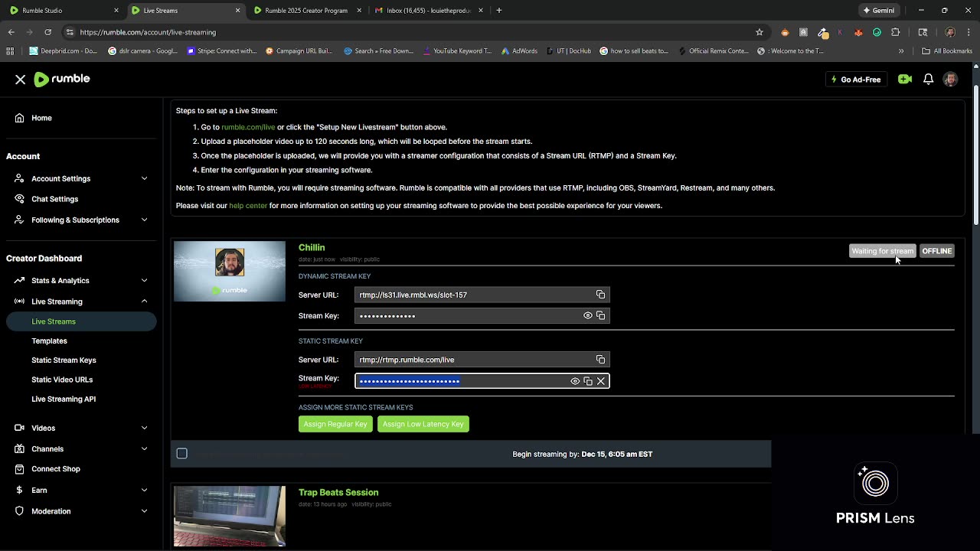The height and width of the screenshot is (551, 980).
Task: Open Static Stream Keys page
Action: coord(64,360)
